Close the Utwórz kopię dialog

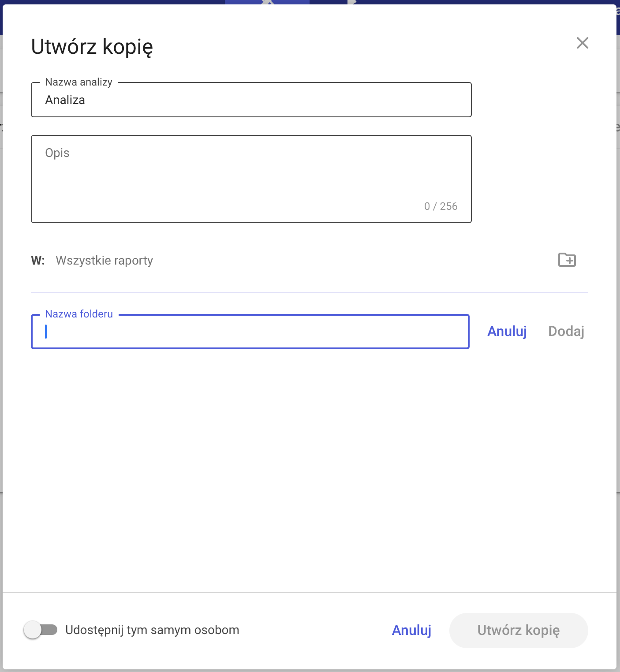click(x=583, y=43)
